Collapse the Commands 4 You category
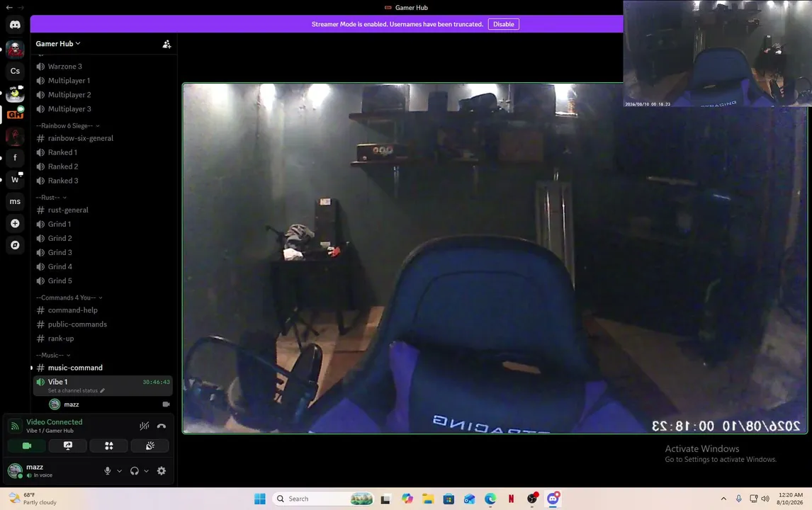 [69, 297]
